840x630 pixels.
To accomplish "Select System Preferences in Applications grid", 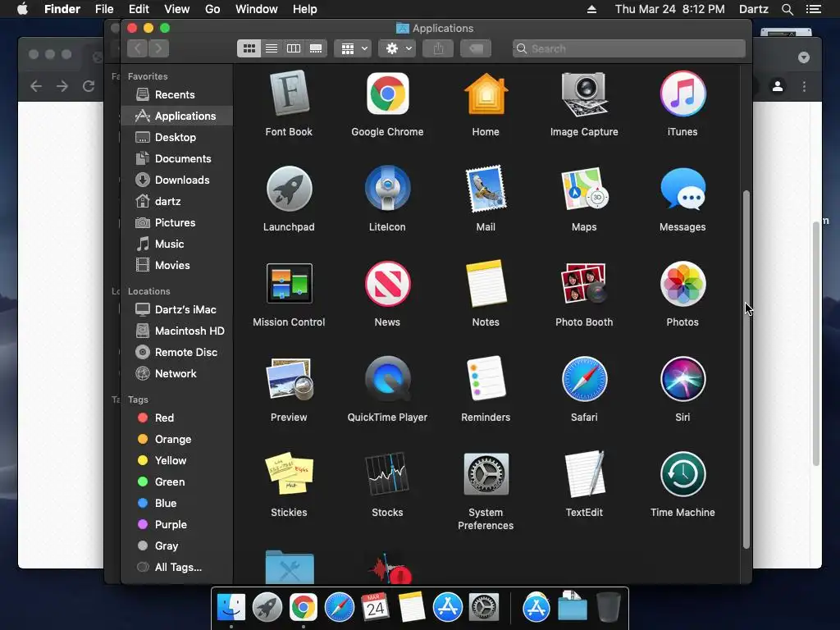I will click(486, 473).
